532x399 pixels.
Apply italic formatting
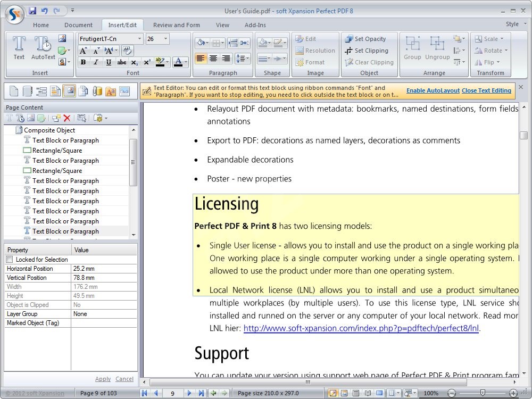click(x=96, y=62)
